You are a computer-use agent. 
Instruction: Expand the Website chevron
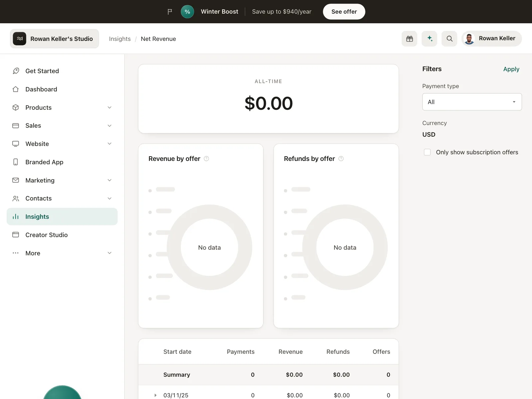110,144
